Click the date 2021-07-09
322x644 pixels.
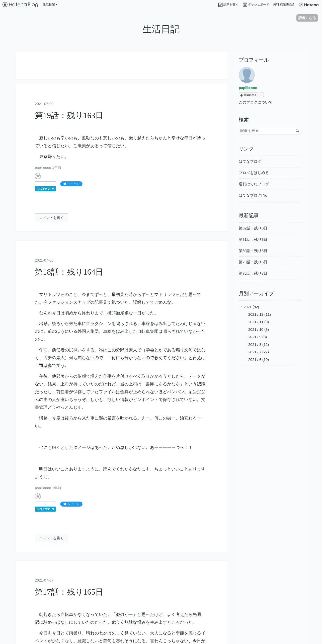pyautogui.click(x=44, y=104)
